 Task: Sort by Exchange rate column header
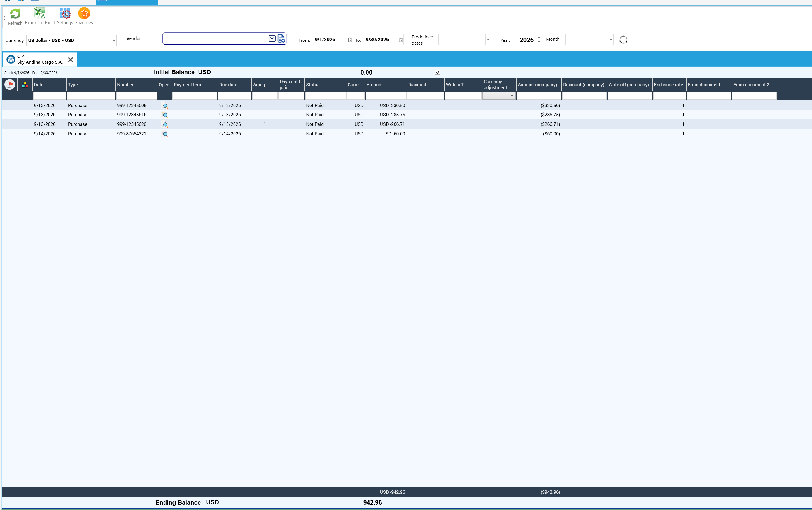click(669, 85)
